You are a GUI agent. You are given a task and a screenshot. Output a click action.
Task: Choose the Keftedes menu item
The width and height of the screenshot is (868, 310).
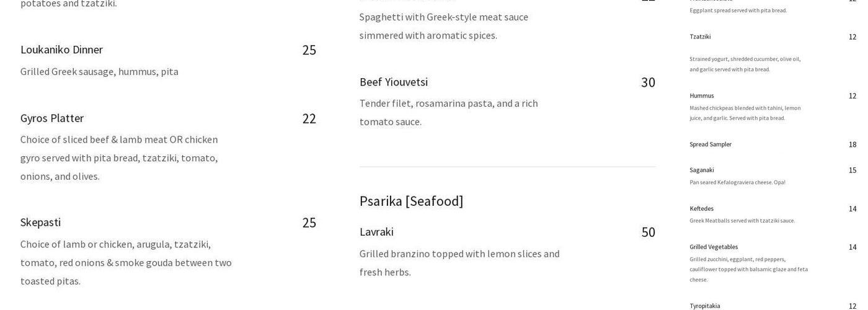click(x=701, y=208)
